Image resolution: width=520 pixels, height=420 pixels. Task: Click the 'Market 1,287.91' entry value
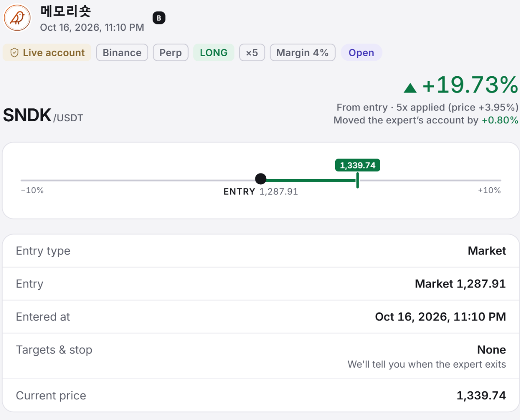click(460, 284)
